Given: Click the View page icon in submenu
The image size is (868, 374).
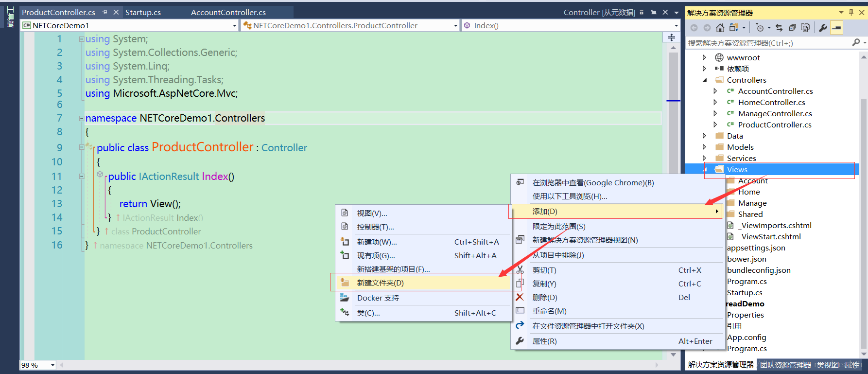Looking at the screenshot, I should pyautogui.click(x=345, y=213).
